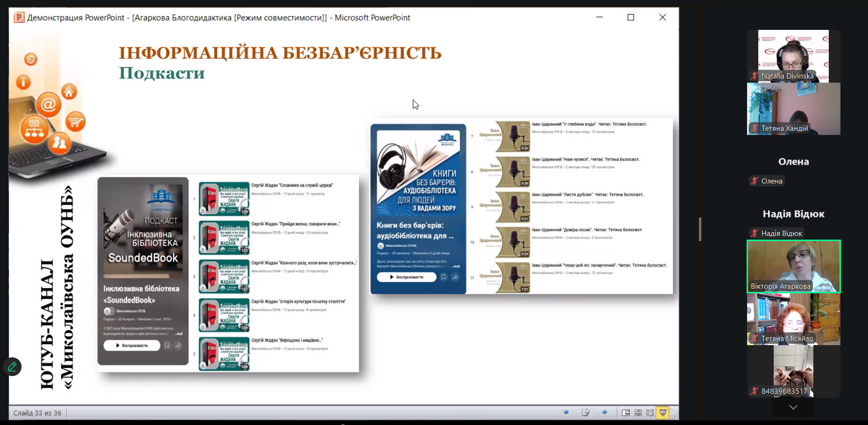The width and height of the screenshot is (868, 425).
Task: Advance with the next slide arrow
Action: (605, 412)
